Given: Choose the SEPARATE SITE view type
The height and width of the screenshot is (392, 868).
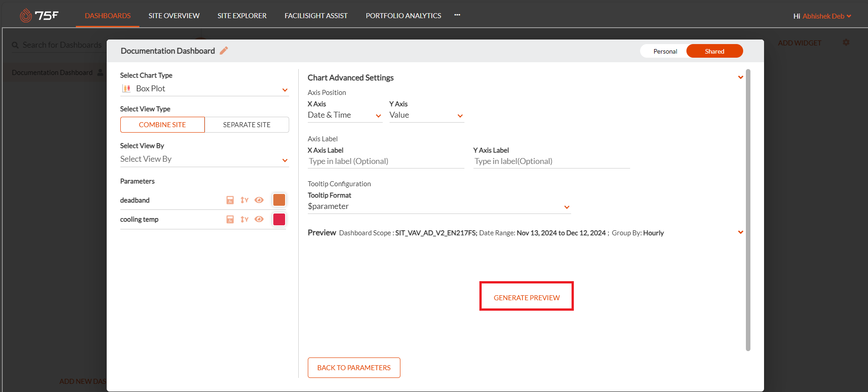Looking at the screenshot, I should coord(247,124).
